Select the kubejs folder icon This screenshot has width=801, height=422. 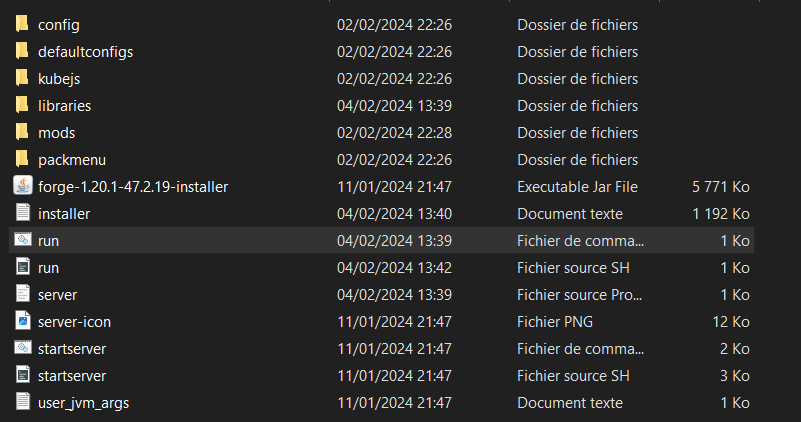pyautogui.click(x=22, y=78)
